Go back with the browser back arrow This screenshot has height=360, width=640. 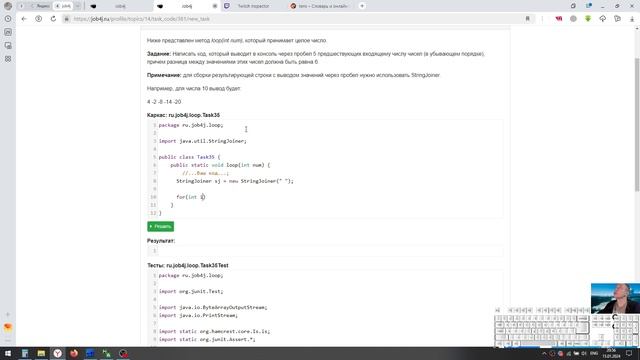[24, 19]
